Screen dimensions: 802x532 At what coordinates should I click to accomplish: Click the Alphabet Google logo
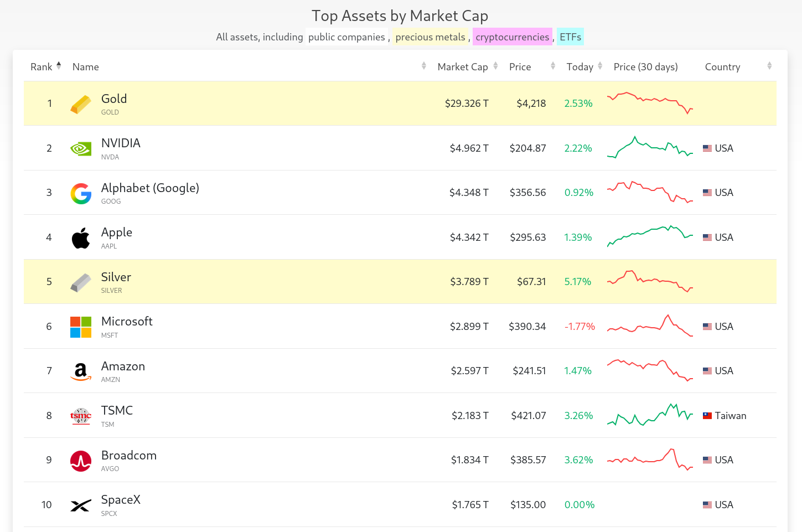[81, 193]
